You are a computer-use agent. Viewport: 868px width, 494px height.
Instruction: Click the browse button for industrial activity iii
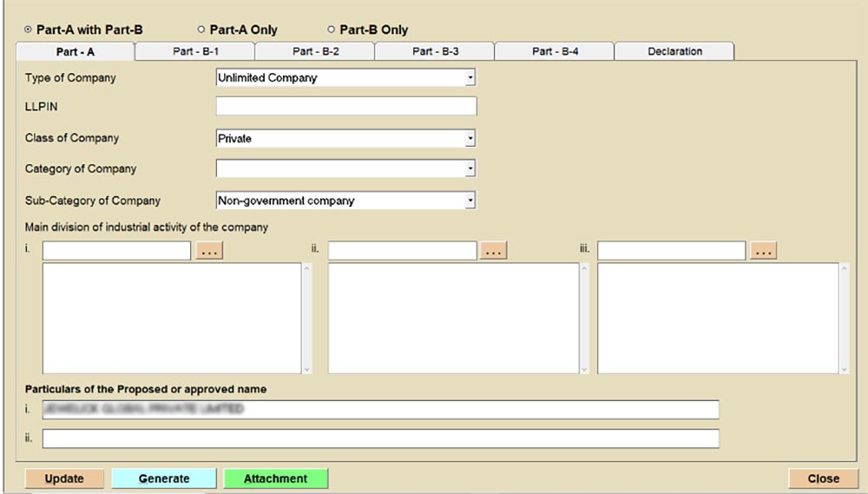763,251
